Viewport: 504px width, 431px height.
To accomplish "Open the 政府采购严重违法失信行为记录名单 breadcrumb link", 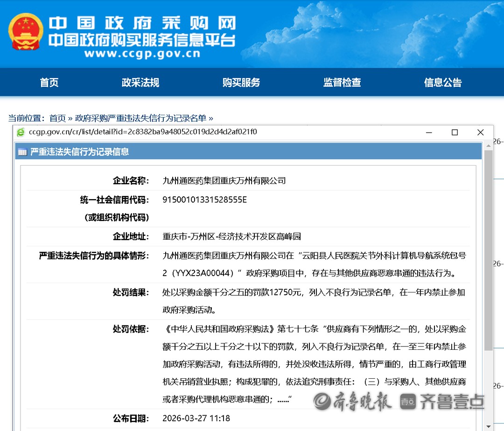I will click(x=140, y=118).
